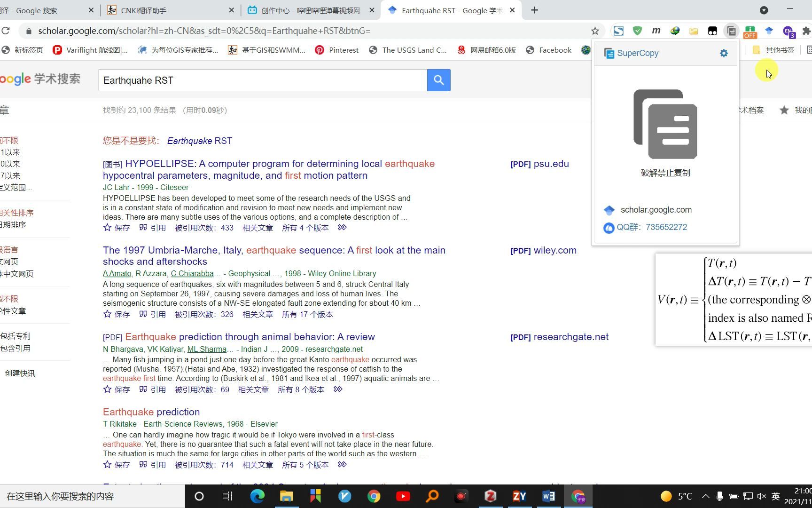This screenshot has height=508, width=812.
Task: Cite the HYPOELLIPSE result
Action: pyautogui.click(x=152, y=228)
